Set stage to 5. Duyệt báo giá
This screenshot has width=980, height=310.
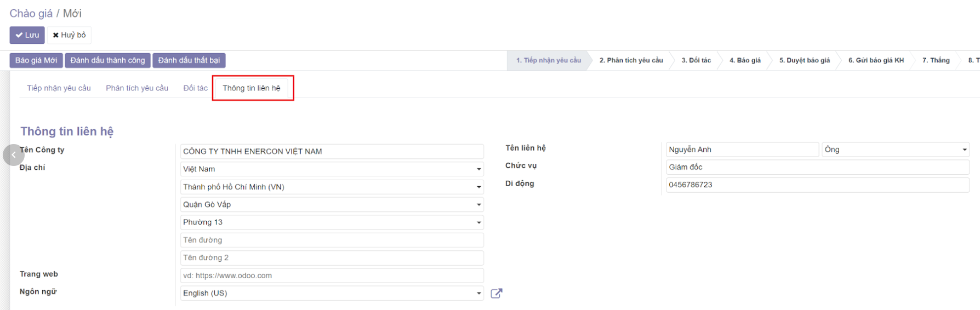(805, 60)
